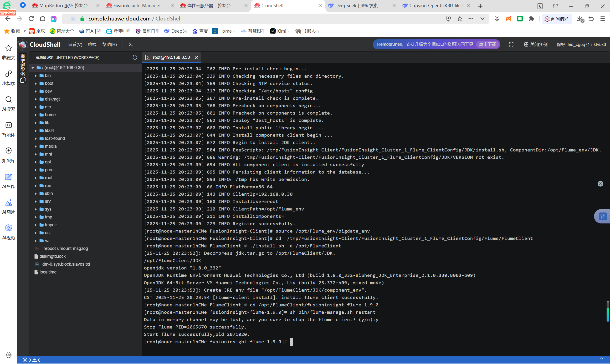Click the floating translate icon
The image size is (610, 364).
(x=603, y=216)
